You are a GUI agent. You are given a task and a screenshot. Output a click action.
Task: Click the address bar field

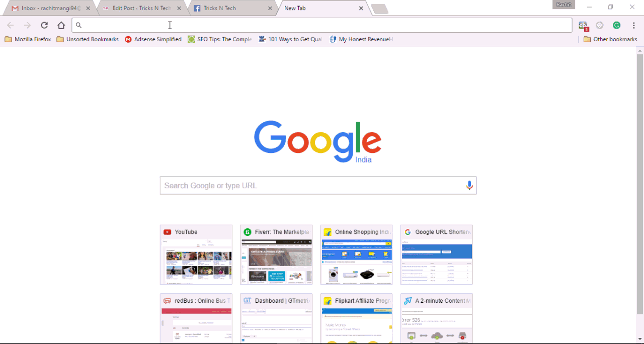[322, 25]
